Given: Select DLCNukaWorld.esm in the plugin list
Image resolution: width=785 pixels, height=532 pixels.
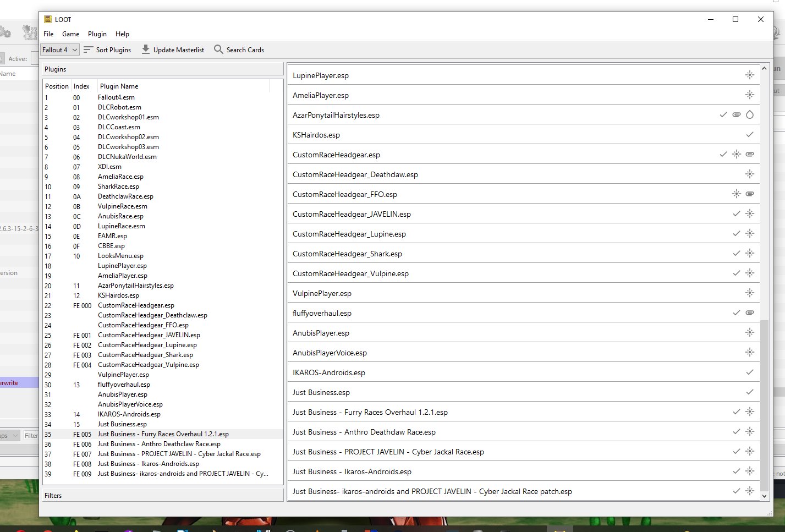Looking at the screenshot, I should pos(163,157).
